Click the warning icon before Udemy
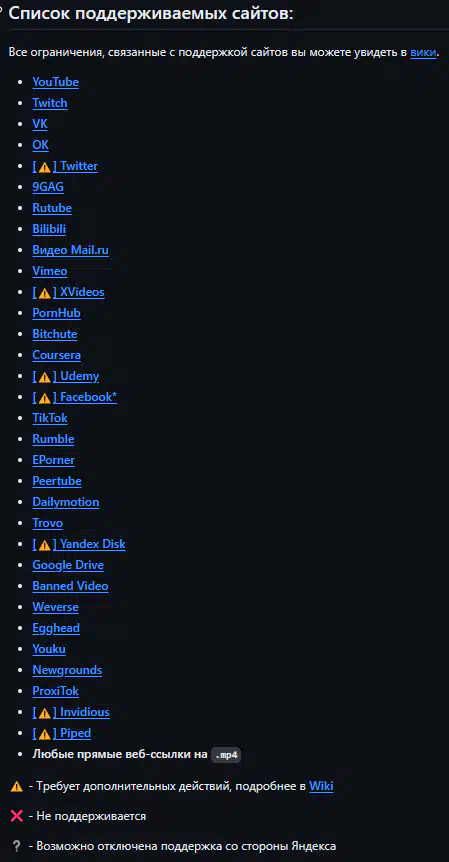 45,377
